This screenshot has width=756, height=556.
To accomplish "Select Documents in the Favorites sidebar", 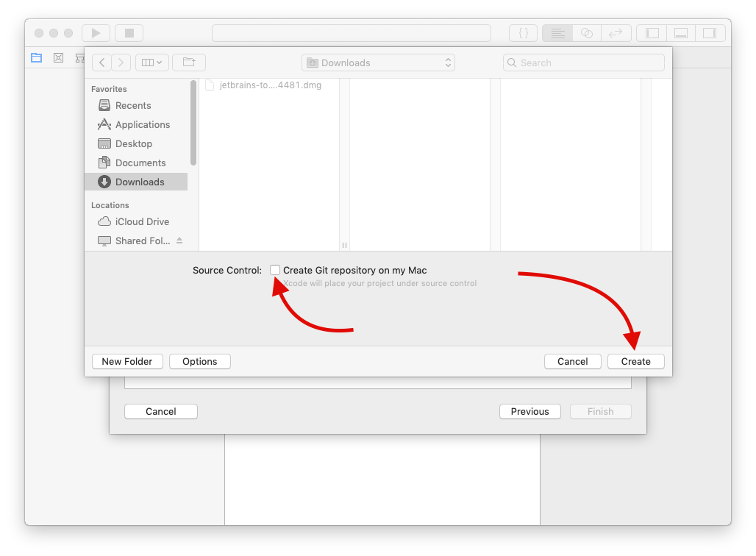I will click(140, 163).
